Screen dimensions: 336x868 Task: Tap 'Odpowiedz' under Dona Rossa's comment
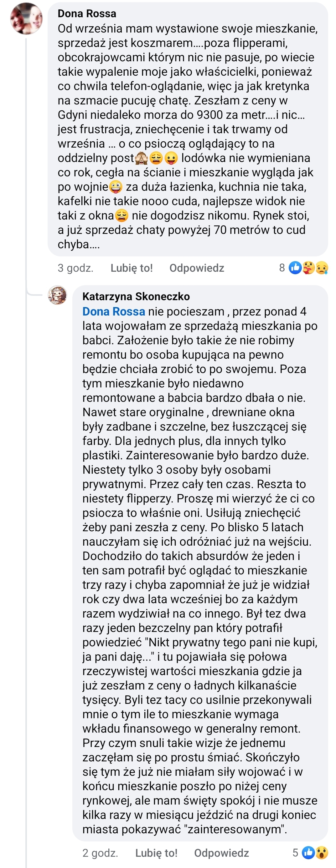tap(197, 268)
